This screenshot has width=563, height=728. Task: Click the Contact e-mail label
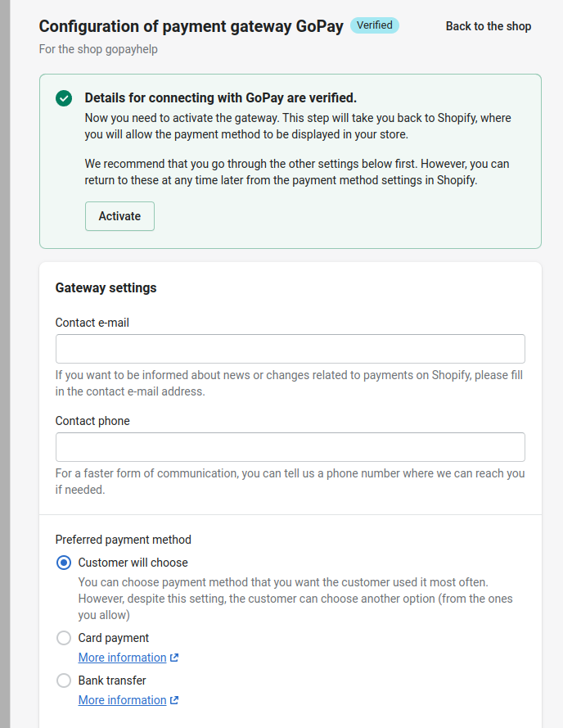tap(92, 323)
